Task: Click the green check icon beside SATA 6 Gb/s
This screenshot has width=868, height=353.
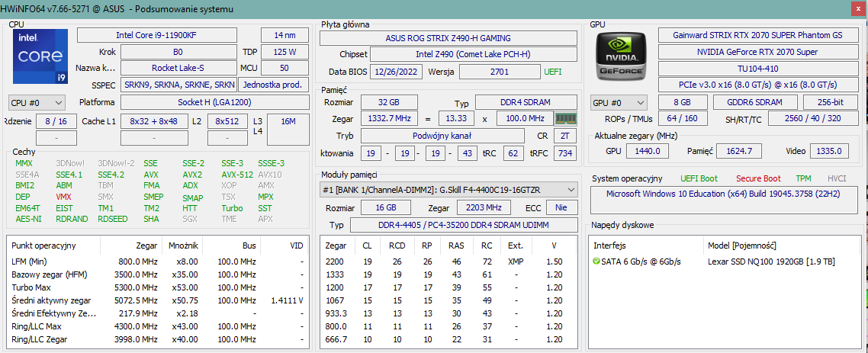Action: click(x=596, y=262)
